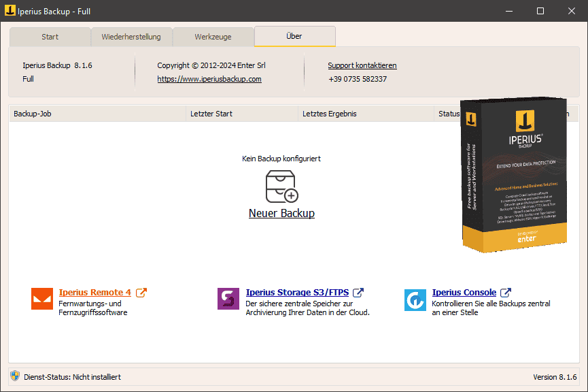Viewport: 588px width, 392px height.
Task: Click external-link icon next to Iperius Remote 4
Action: click(x=141, y=292)
